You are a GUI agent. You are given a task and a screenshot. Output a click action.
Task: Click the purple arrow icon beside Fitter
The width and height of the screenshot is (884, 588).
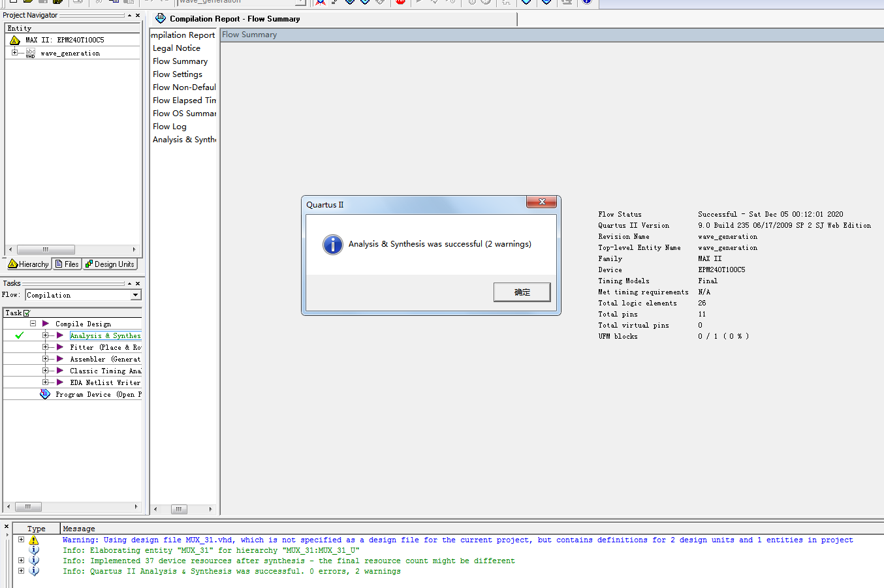coord(60,347)
